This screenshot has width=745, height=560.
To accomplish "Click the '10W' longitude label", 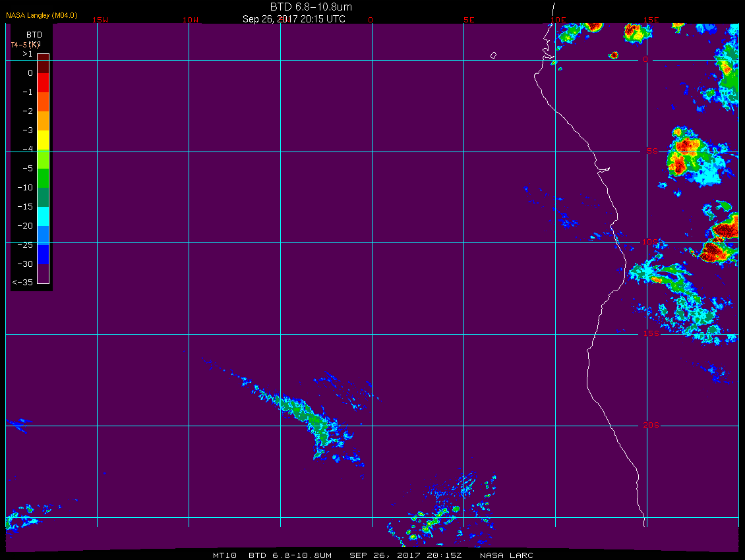I will 191,20.
